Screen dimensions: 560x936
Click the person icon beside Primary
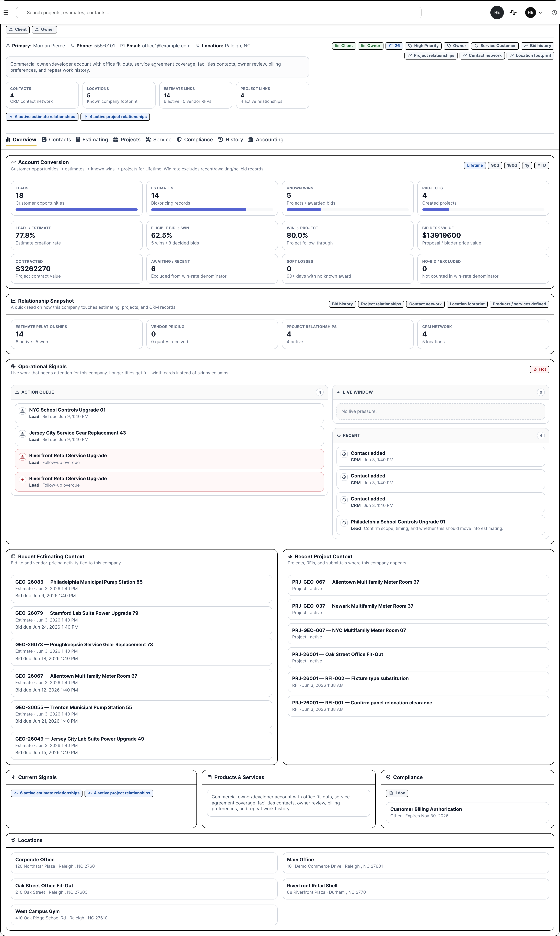(x=8, y=46)
